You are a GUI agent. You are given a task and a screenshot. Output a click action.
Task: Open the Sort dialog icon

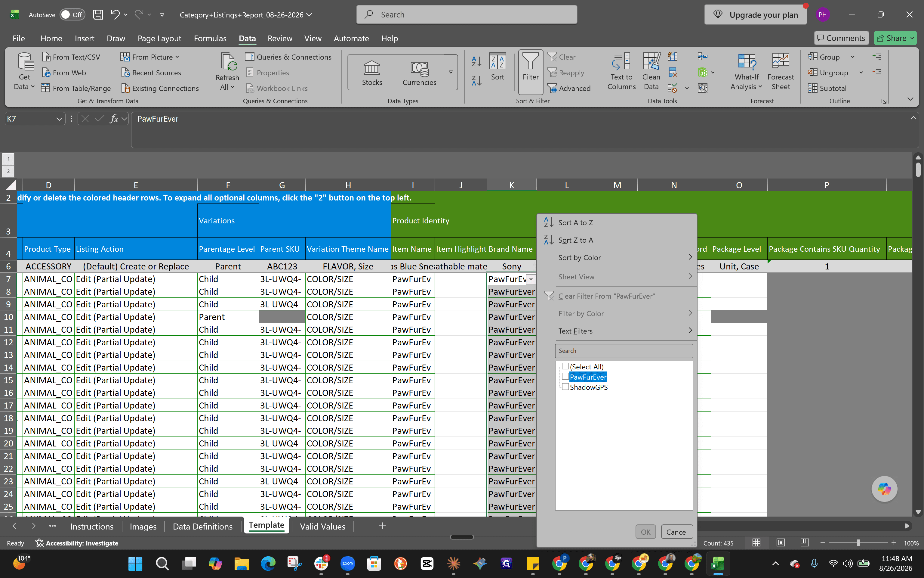coord(497,67)
